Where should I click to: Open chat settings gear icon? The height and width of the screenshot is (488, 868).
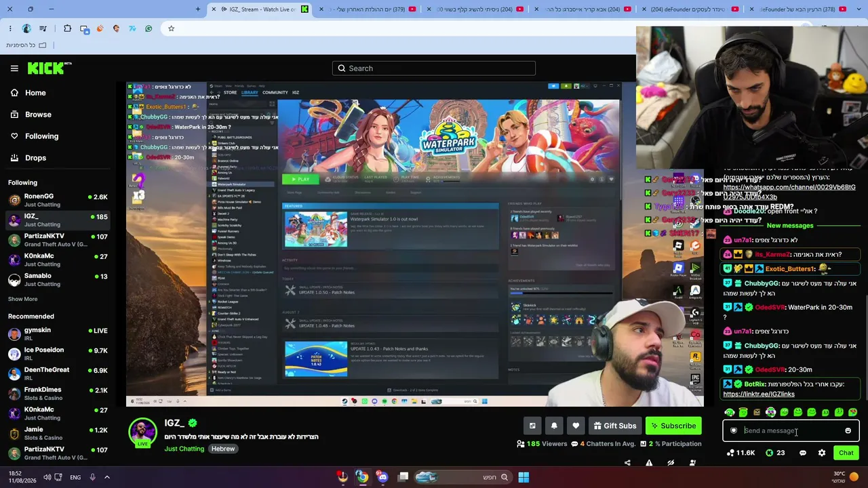pyautogui.click(x=822, y=453)
